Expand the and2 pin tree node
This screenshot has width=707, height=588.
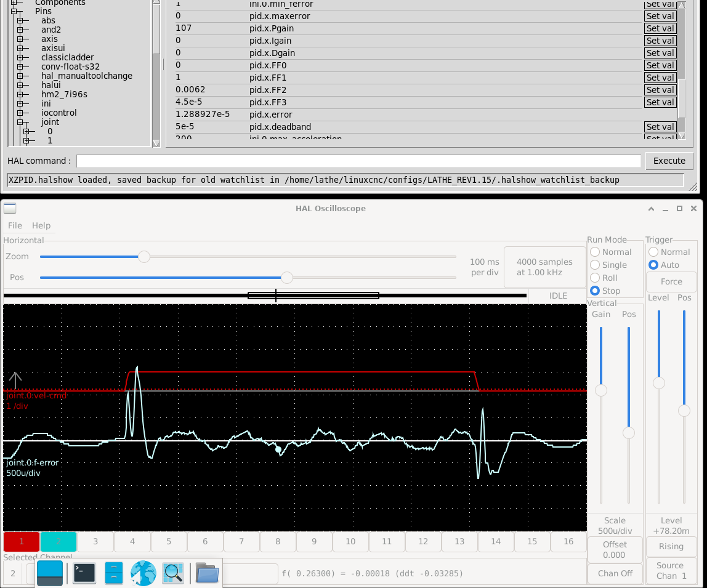tap(20, 30)
